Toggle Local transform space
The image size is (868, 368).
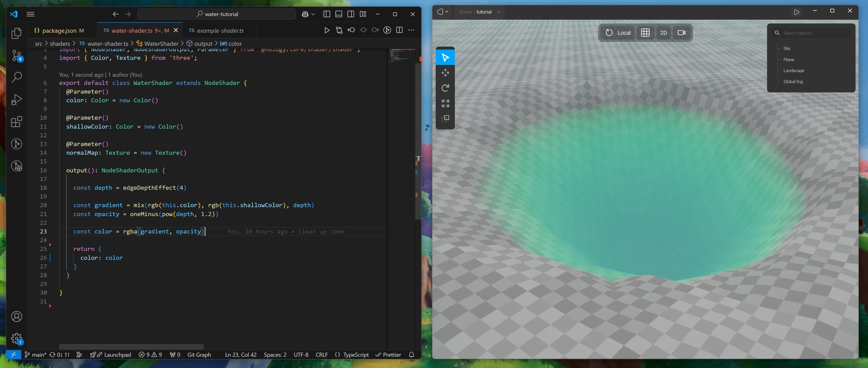[617, 33]
